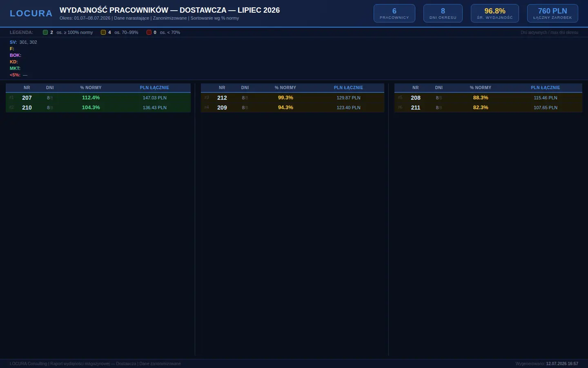The image size is (588, 368).
Task: Click the LOCURA logo
Action: [31, 13]
